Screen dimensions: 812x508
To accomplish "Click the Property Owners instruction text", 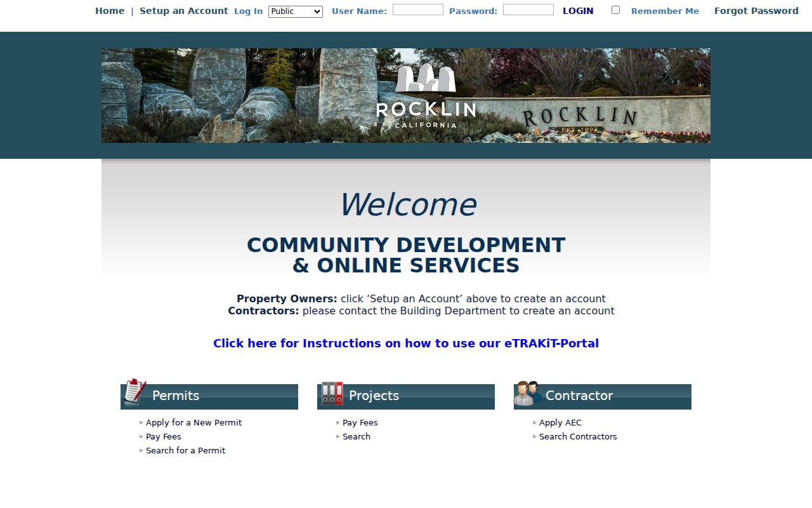I will 421,299.
